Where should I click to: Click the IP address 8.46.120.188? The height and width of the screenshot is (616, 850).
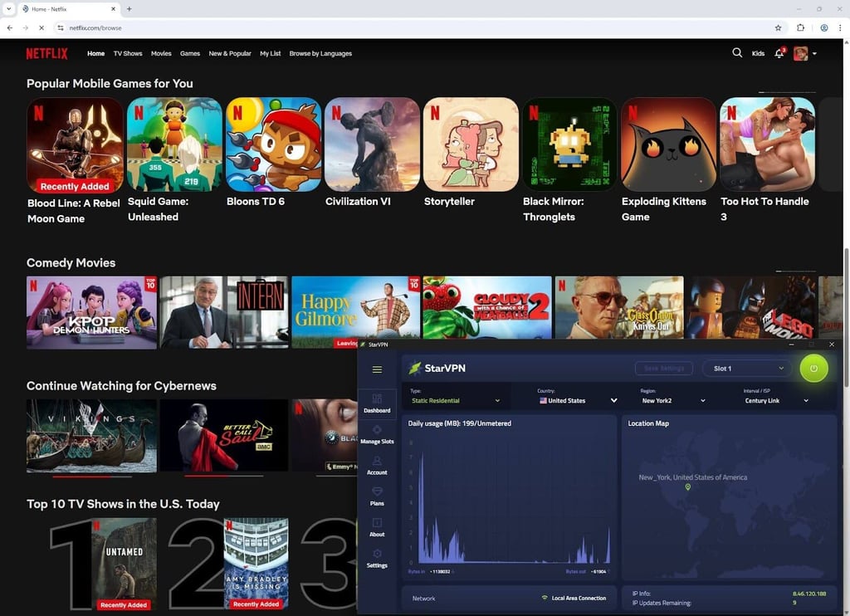808,594
